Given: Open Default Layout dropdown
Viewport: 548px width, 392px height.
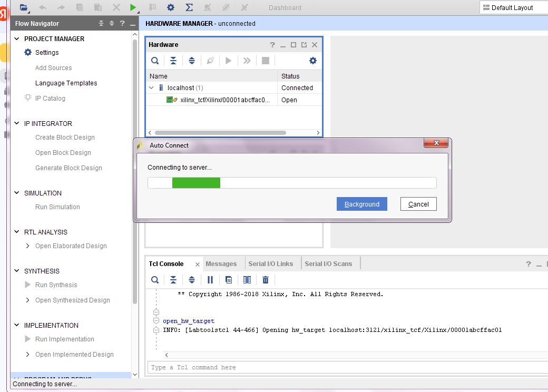Looking at the screenshot, I should pos(513,7).
